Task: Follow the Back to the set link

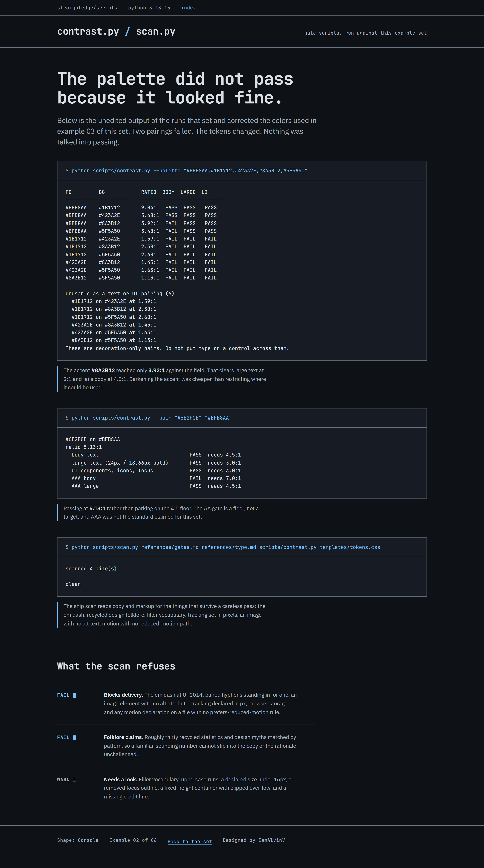Action: click(x=190, y=841)
